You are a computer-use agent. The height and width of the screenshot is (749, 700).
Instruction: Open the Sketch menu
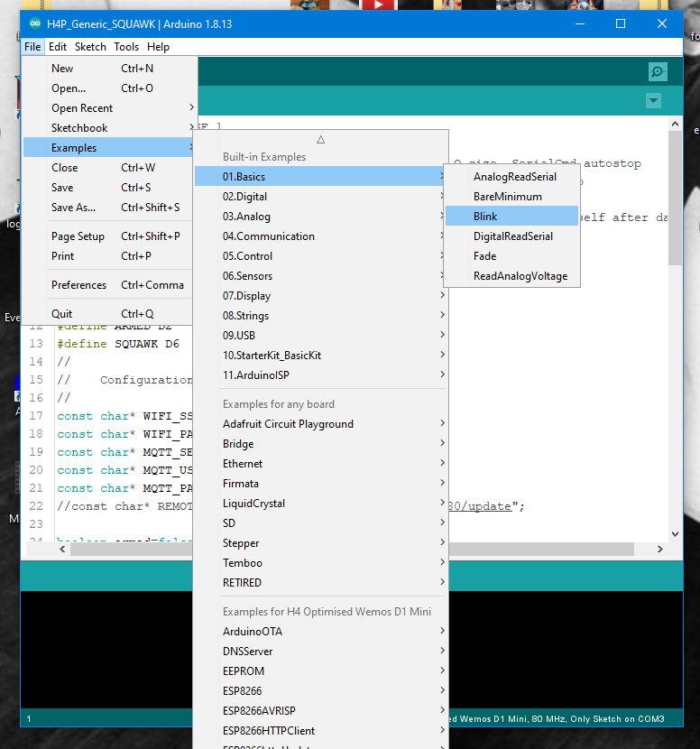[x=90, y=47]
